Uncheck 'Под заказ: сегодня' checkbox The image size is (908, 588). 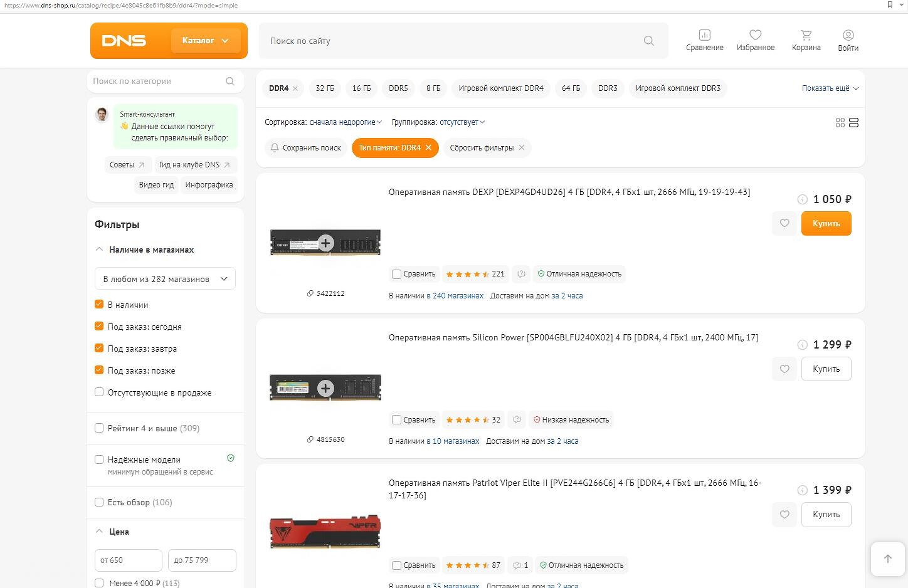(x=99, y=326)
